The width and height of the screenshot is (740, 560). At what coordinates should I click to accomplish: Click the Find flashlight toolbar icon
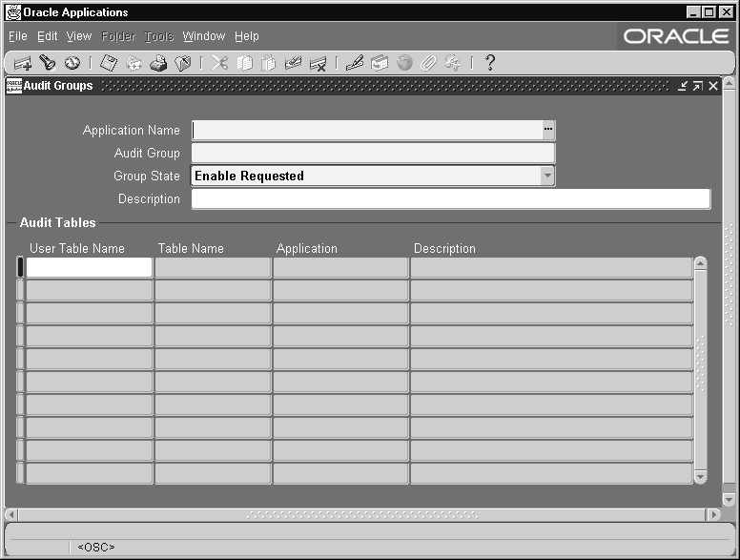click(47, 63)
